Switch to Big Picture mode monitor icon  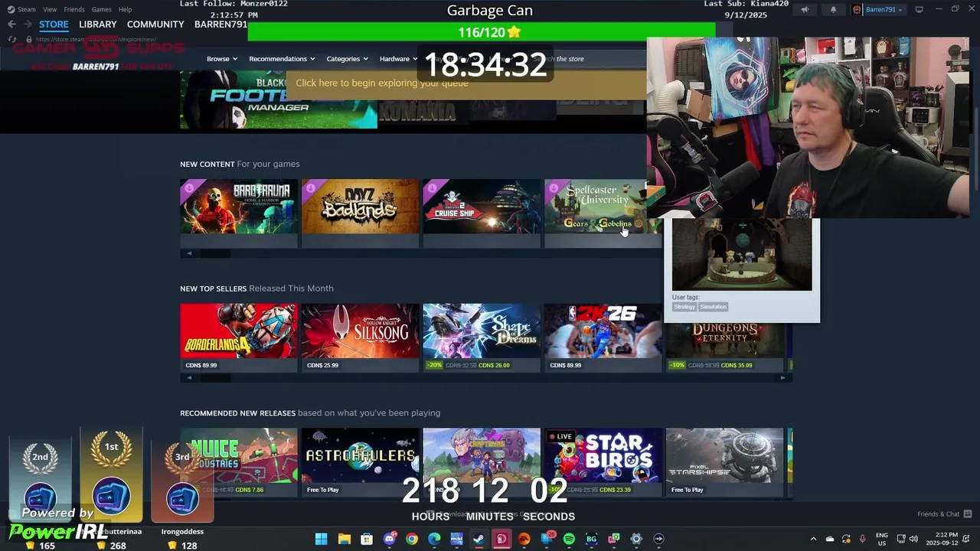(x=919, y=9)
